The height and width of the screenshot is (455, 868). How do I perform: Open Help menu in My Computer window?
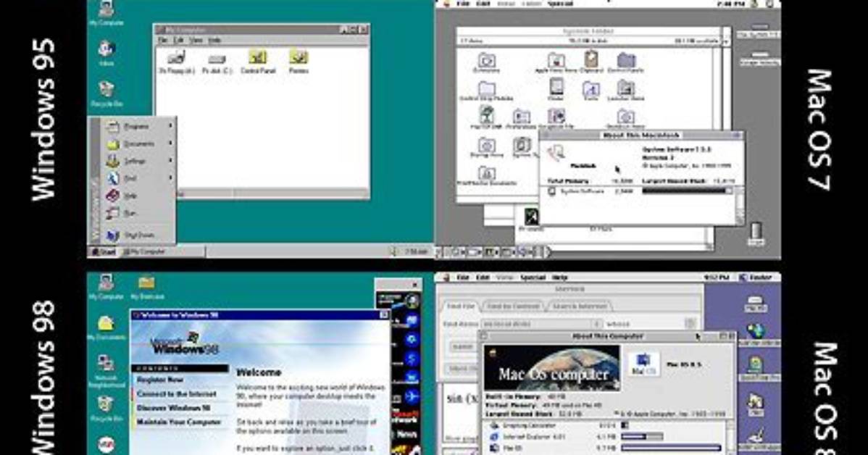pos(214,41)
